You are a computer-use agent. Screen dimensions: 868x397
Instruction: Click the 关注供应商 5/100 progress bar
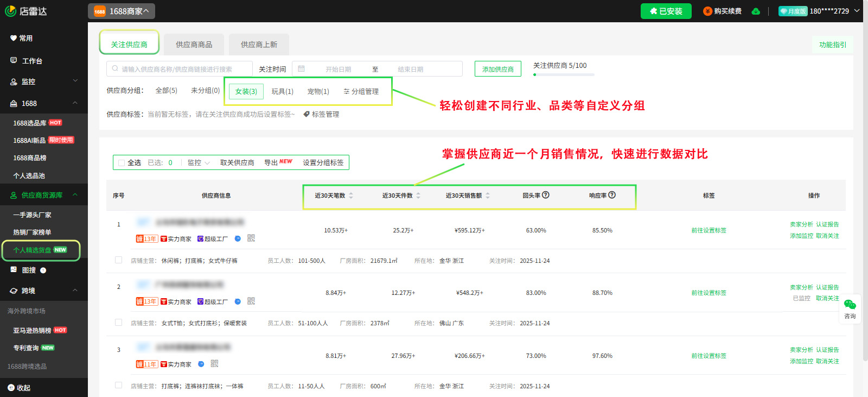click(x=564, y=74)
